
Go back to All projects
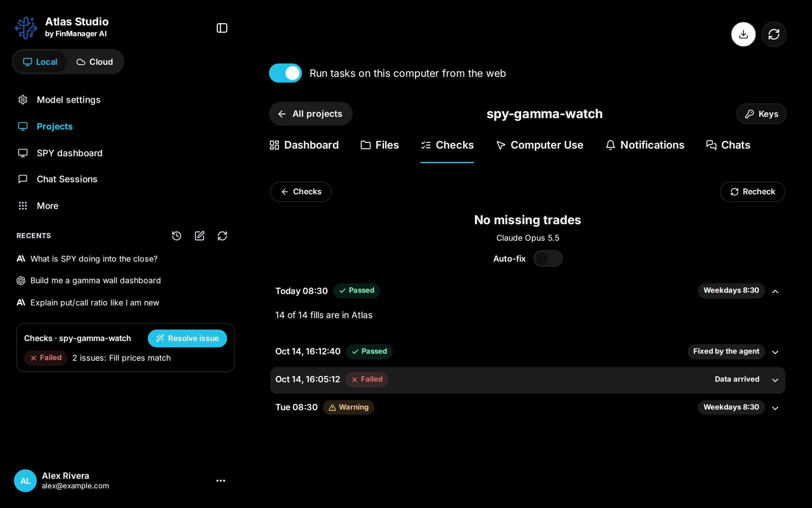tap(311, 114)
